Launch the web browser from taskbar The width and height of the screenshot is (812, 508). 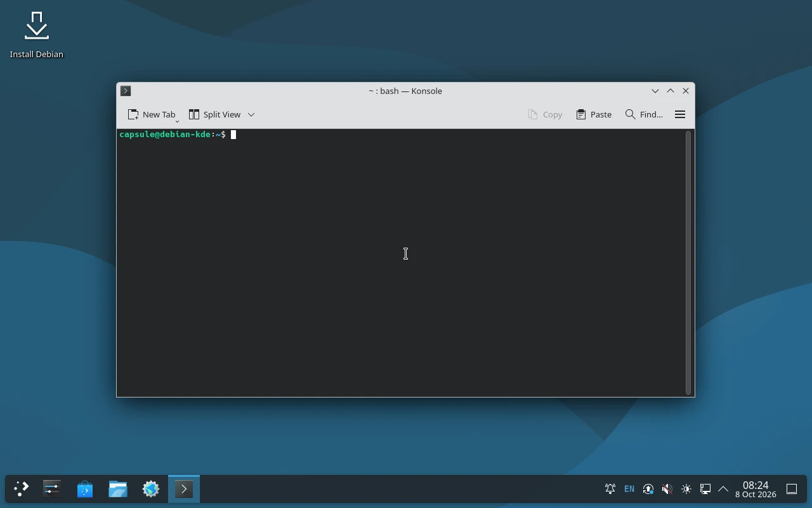pos(151,489)
